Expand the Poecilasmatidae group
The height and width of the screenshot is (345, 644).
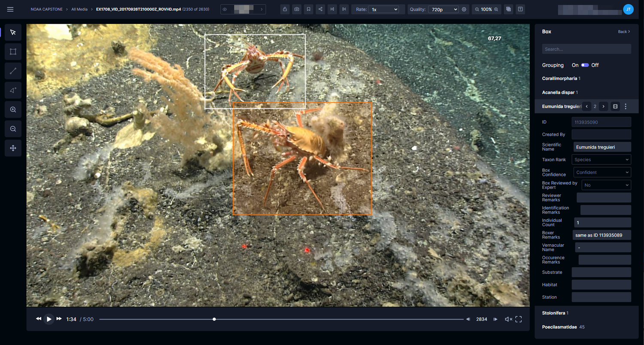point(586,327)
